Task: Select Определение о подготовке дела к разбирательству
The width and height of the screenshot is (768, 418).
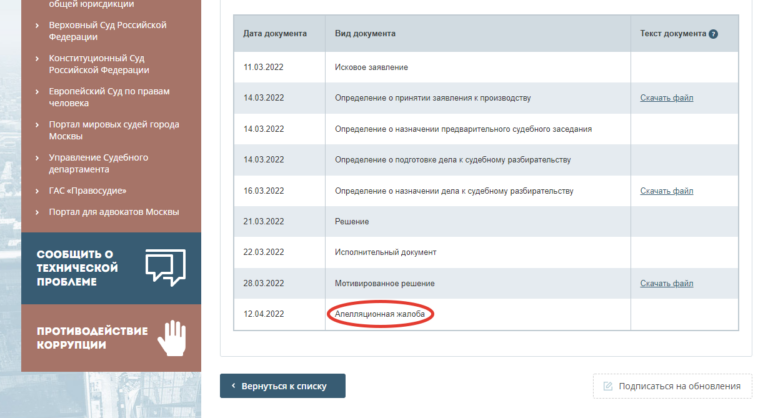Action: [453, 160]
